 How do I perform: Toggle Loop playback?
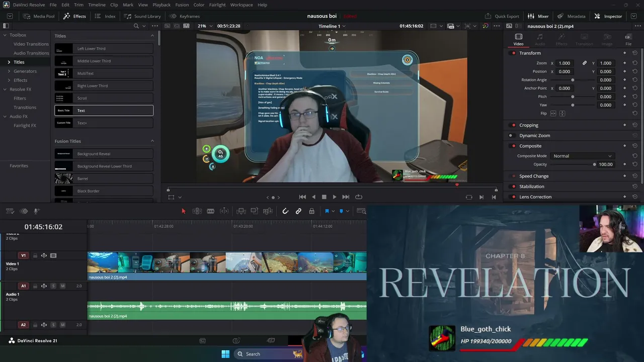[359, 197]
